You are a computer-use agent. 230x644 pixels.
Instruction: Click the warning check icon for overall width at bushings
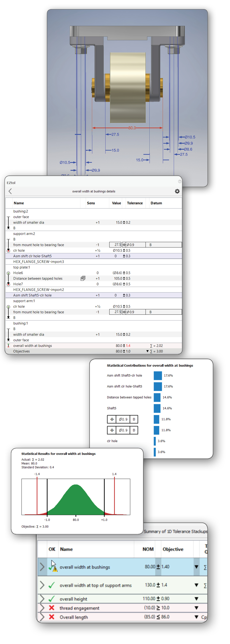[x=53, y=568]
